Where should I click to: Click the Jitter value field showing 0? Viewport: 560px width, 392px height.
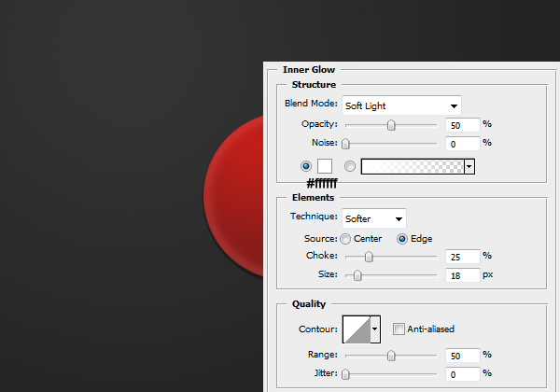pyautogui.click(x=463, y=374)
